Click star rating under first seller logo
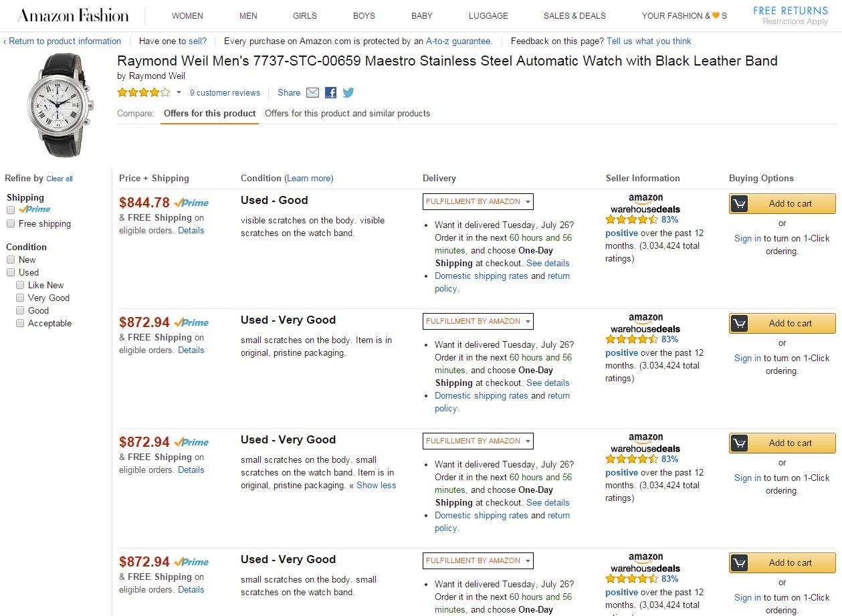Screen dimensions: 842x616 click(632, 219)
